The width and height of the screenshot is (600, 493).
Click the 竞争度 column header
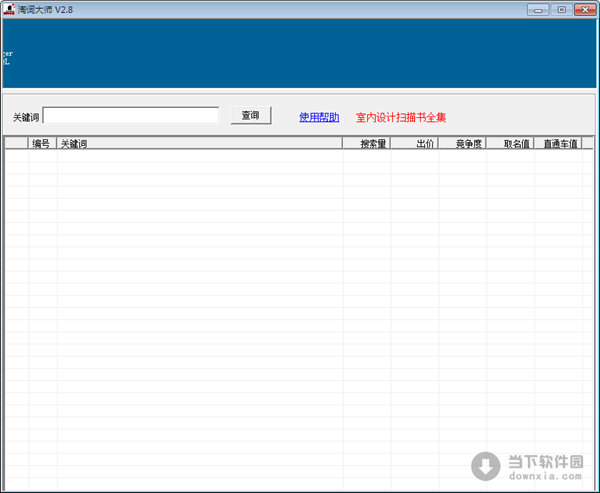[x=462, y=144]
